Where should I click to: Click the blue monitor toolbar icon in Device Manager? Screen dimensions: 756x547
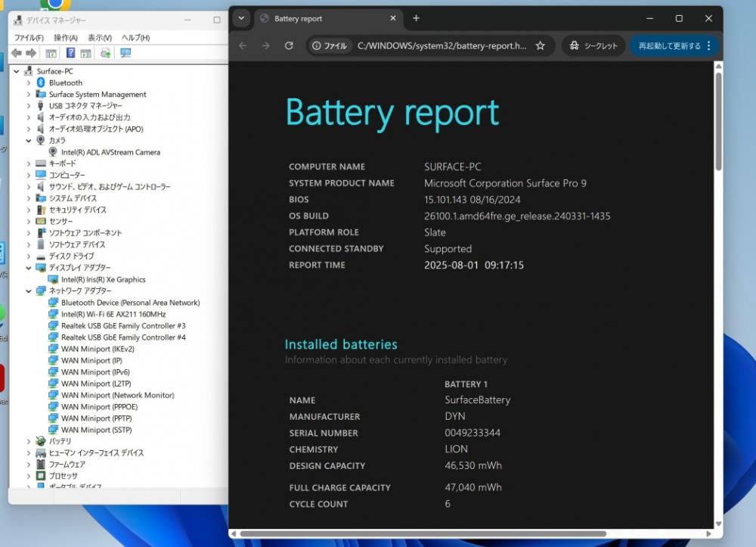tap(125, 53)
